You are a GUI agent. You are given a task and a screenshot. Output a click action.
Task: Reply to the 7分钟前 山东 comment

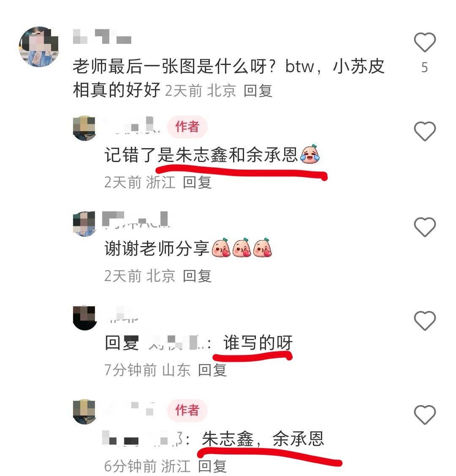212,370
